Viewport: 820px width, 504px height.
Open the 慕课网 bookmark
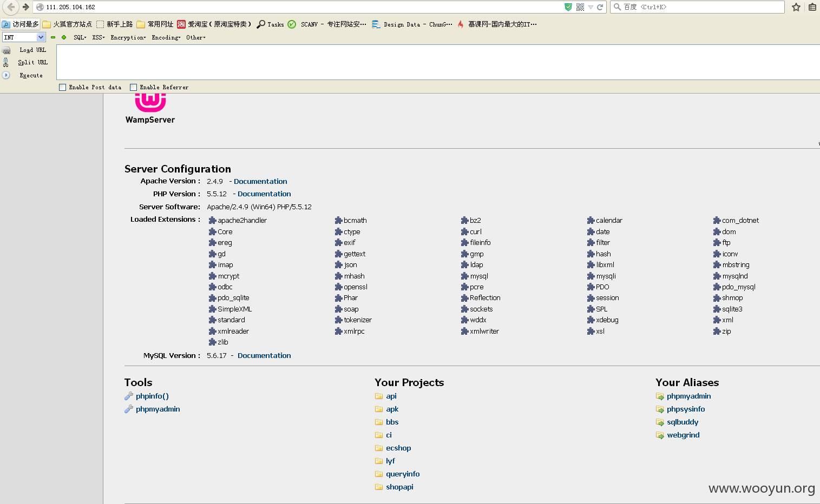coord(497,24)
